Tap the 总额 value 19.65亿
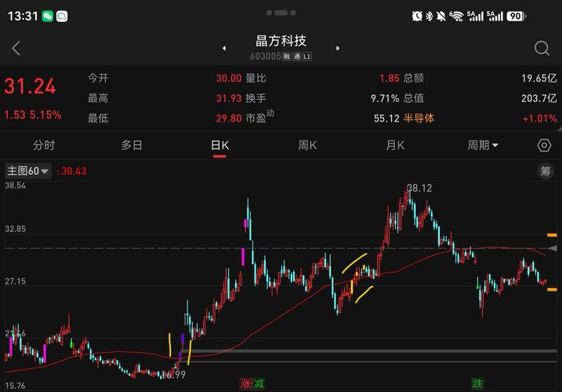Viewport: 562px width, 392px height. pos(539,78)
